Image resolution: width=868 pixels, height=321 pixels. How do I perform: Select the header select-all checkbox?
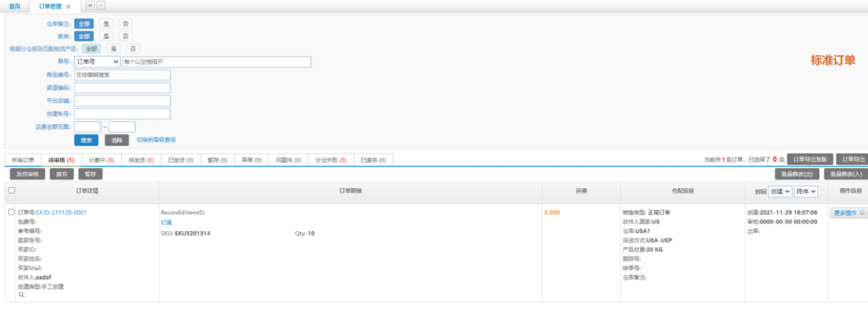(11, 190)
